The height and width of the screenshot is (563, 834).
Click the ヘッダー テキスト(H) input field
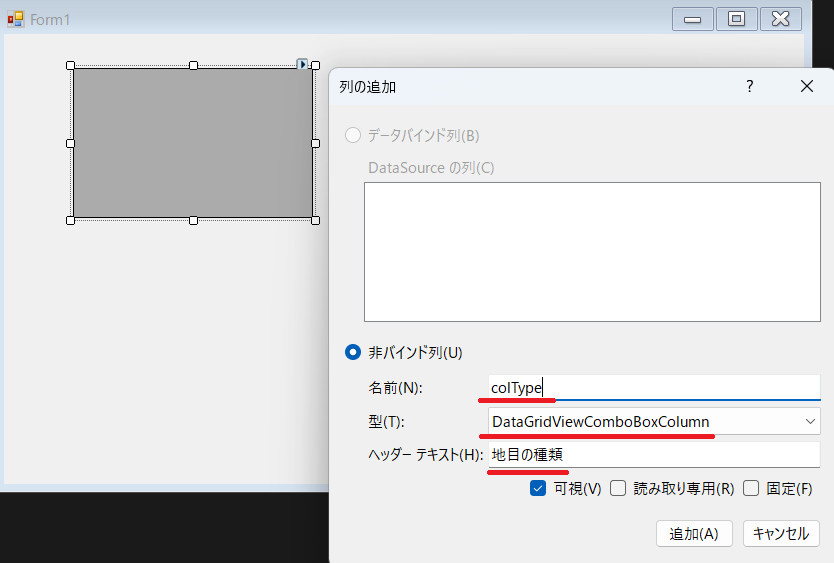654,455
